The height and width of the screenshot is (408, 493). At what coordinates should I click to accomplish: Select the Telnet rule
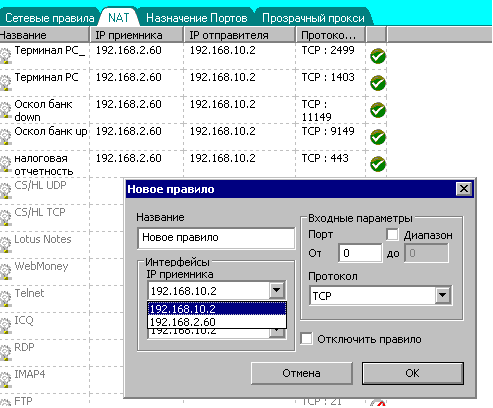pyautogui.click(x=29, y=293)
